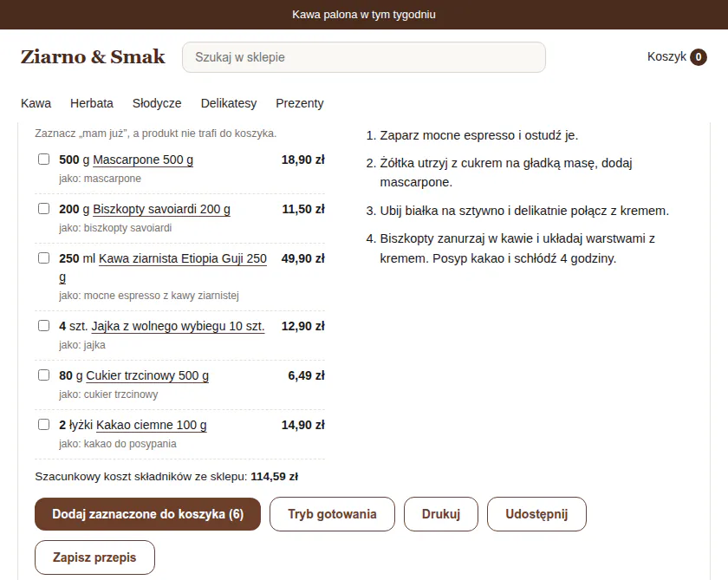
Task: Select the Delikatesy menu item
Action: [229, 103]
